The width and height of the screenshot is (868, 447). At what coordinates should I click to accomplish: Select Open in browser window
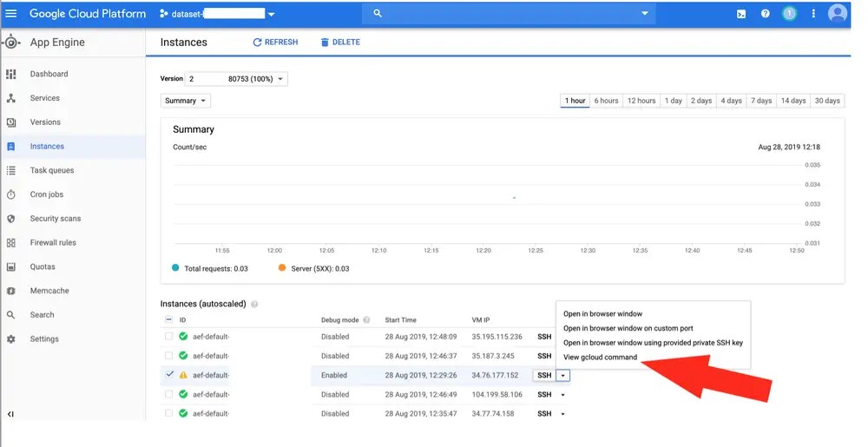point(603,313)
